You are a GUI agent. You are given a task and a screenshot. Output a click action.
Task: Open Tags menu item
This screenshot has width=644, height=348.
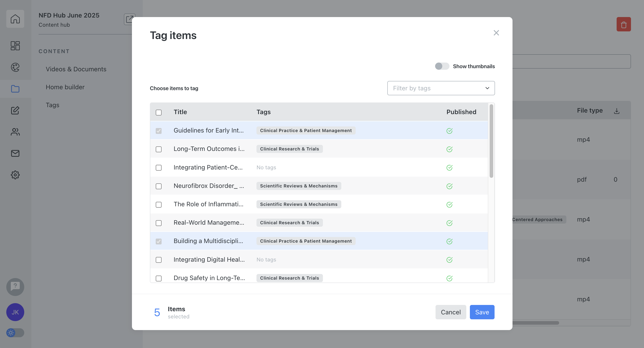tap(53, 105)
